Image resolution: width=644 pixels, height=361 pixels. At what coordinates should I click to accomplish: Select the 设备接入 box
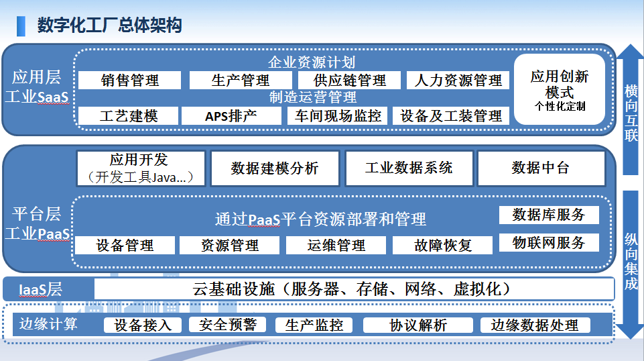(143, 325)
